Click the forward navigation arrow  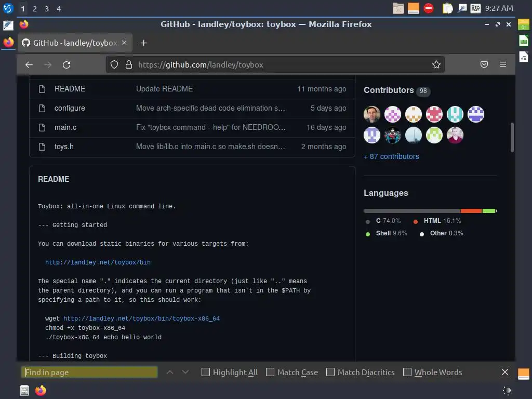[x=48, y=64]
